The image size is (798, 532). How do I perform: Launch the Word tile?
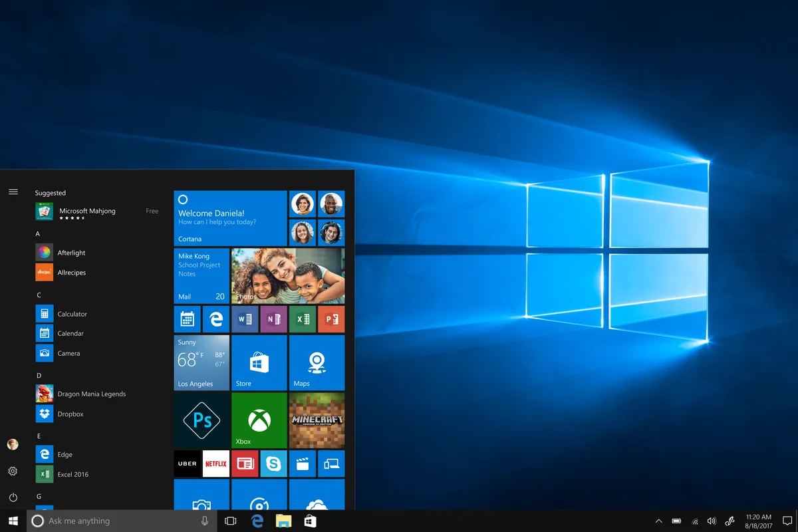(244, 319)
